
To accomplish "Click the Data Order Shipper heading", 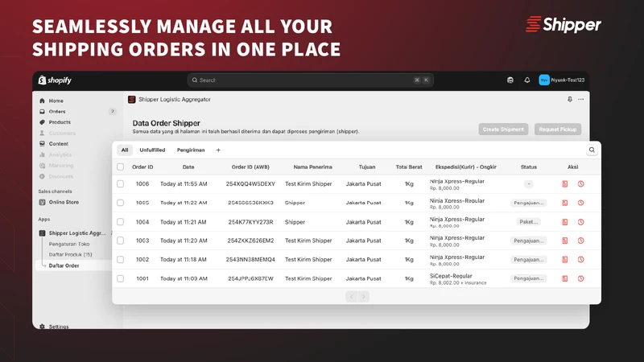I will click(167, 123).
